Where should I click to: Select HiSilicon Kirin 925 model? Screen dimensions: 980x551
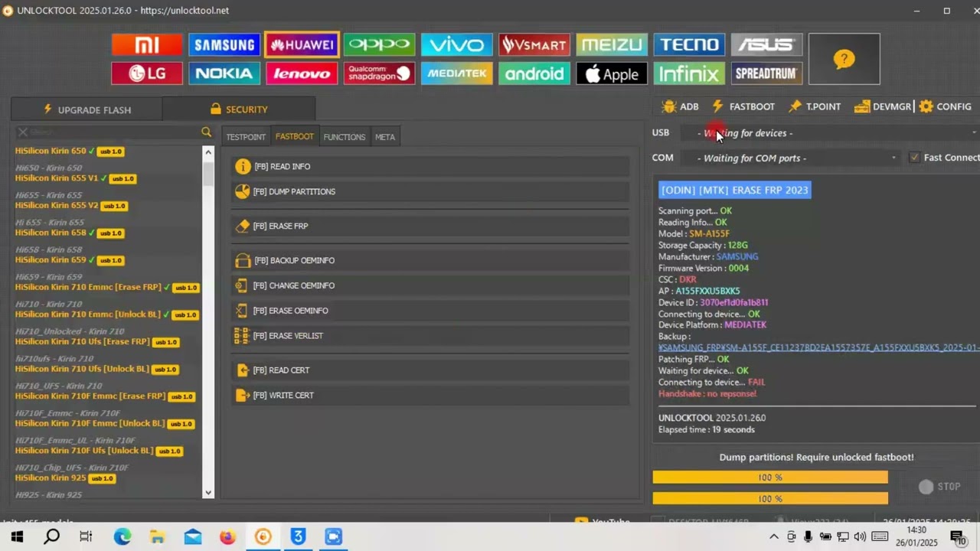coord(51,478)
